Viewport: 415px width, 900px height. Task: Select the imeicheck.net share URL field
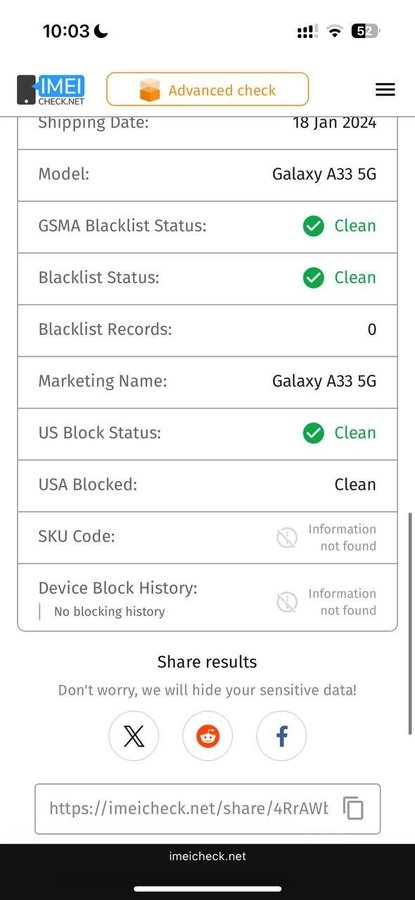[x=207, y=808]
